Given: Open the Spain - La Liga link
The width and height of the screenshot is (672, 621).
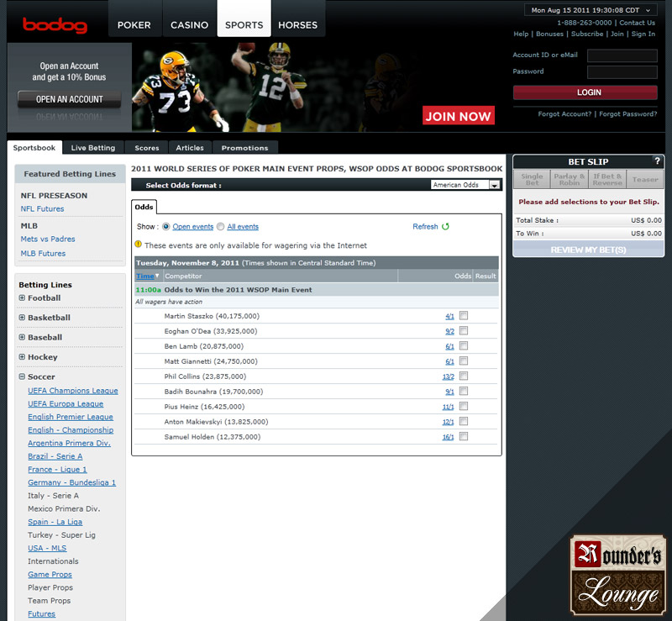Looking at the screenshot, I should (55, 522).
